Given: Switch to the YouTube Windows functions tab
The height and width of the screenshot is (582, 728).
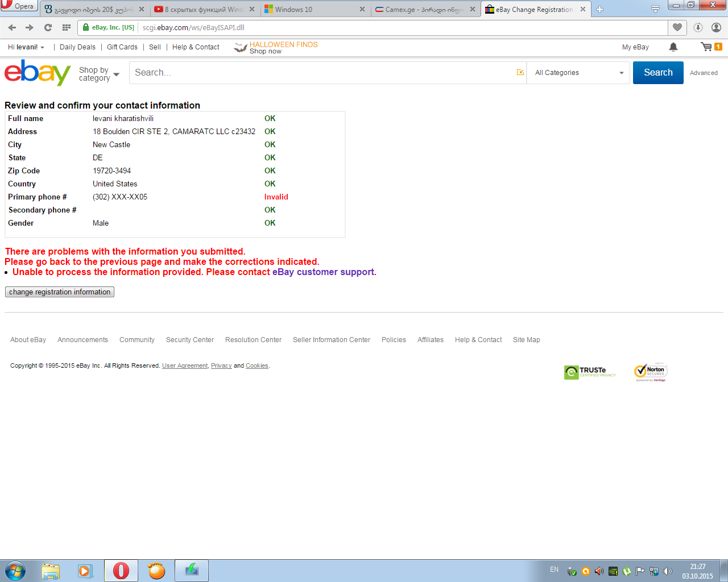Looking at the screenshot, I should [204, 9].
